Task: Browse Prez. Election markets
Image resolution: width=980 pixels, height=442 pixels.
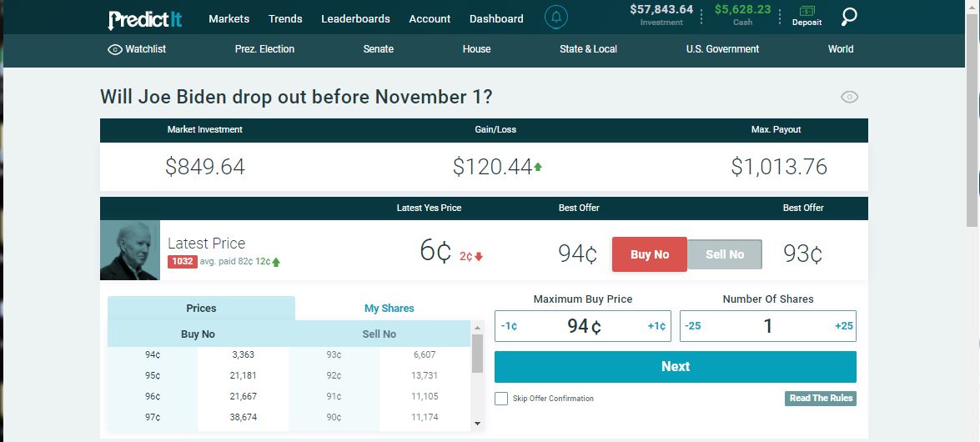Action: click(x=264, y=49)
